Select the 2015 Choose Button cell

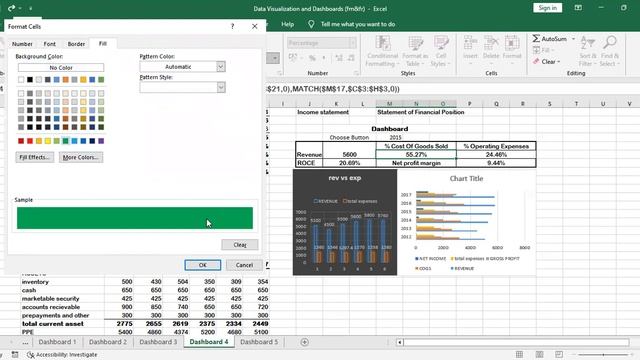click(396, 138)
